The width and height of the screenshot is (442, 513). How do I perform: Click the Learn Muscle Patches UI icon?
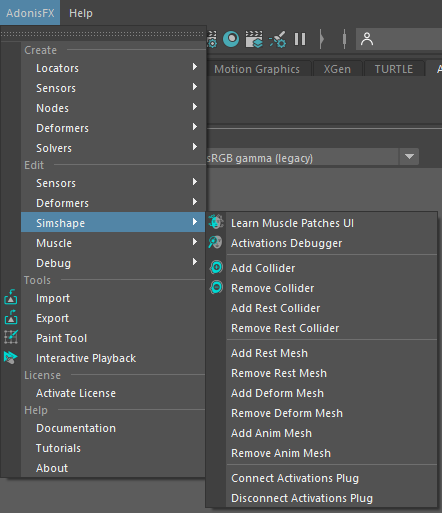216,222
